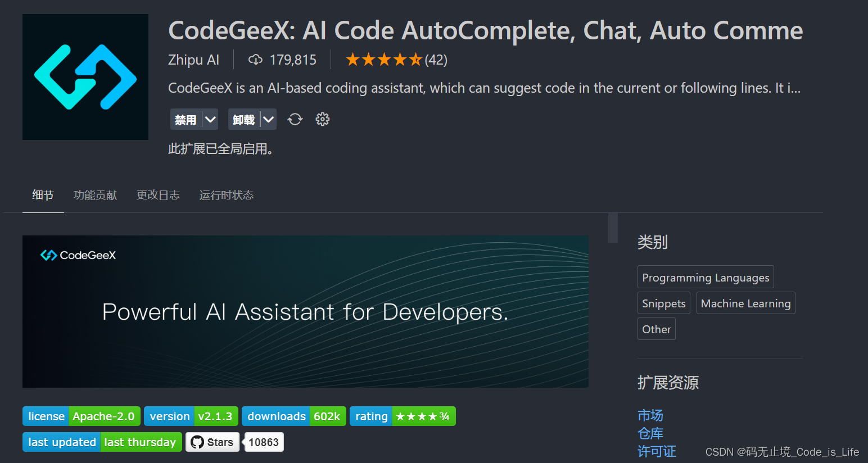This screenshot has width=868, height=463.
Task: Open the 仓库 repository link
Action: point(650,433)
